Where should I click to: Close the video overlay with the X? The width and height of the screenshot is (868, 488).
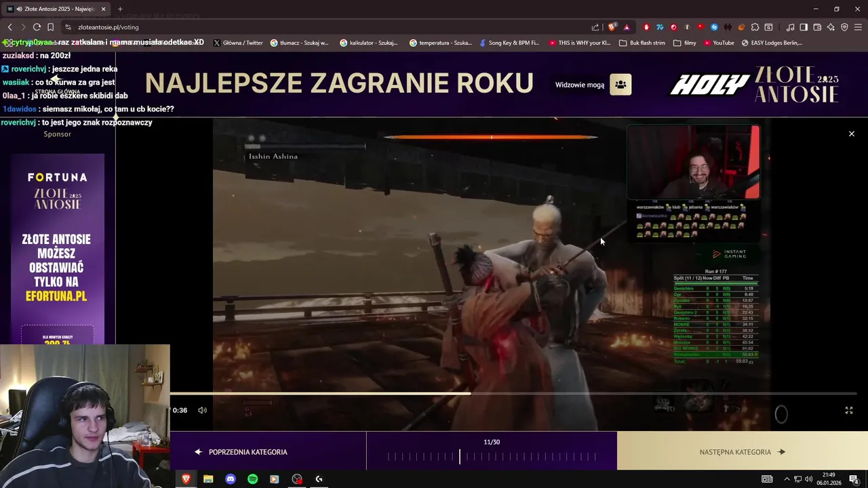click(x=852, y=134)
